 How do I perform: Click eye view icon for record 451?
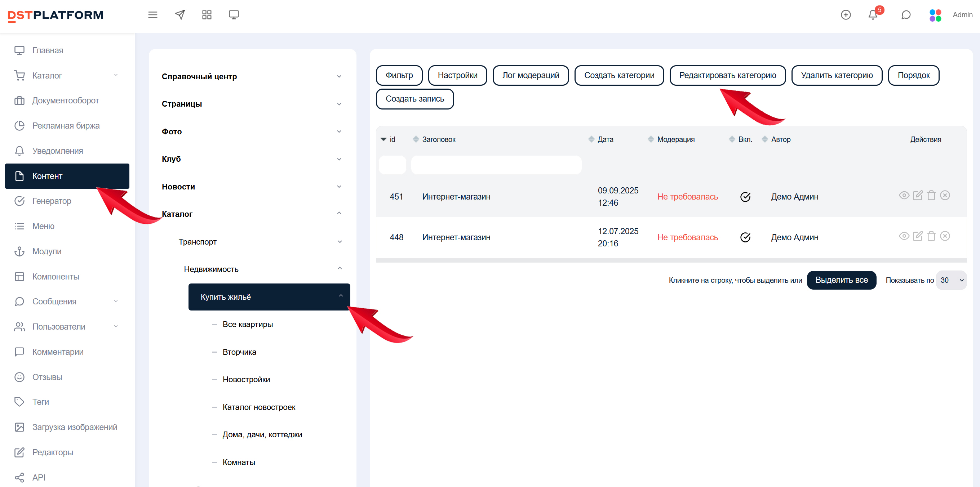pyautogui.click(x=904, y=195)
